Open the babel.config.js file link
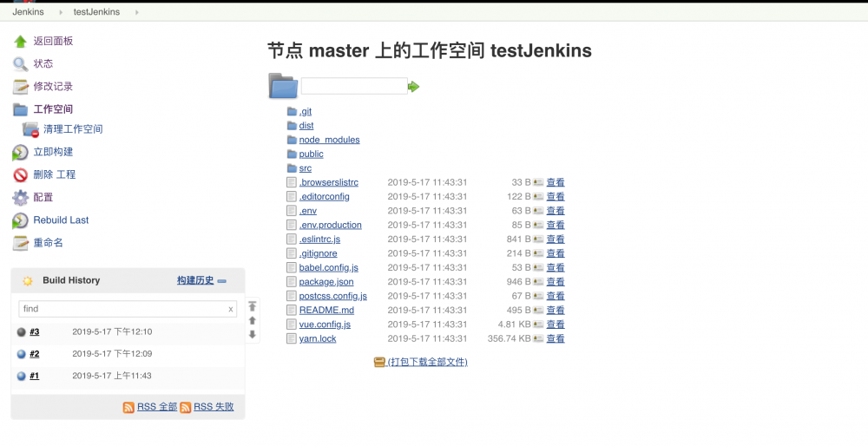Screen dimensions: 868x446 [x=329, y=267]
